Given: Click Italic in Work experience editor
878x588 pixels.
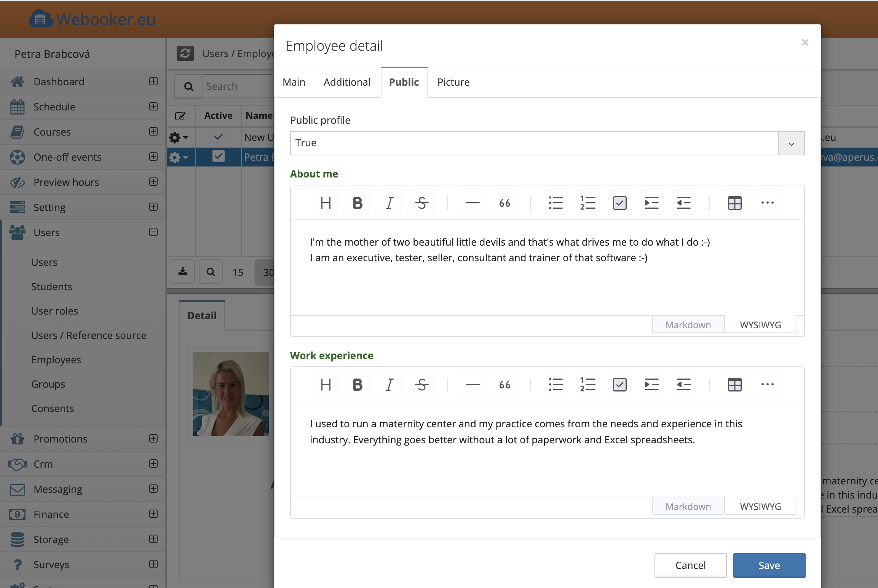Looking at the screenshot, I should click(390, 385).
